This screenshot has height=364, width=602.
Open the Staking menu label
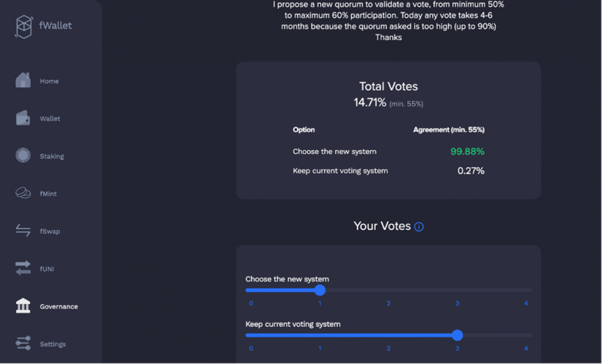coord(52,156)
